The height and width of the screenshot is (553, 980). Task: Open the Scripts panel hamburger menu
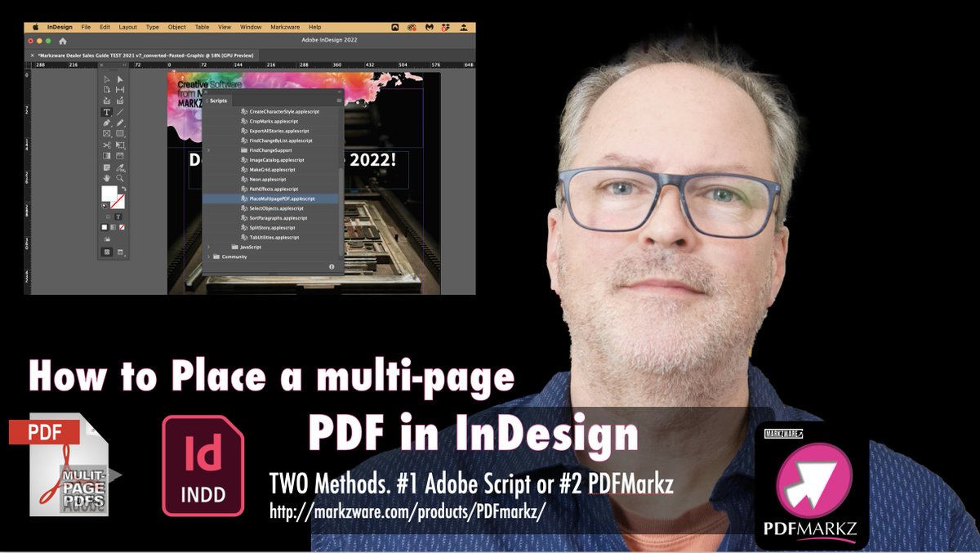click(339, 100)
